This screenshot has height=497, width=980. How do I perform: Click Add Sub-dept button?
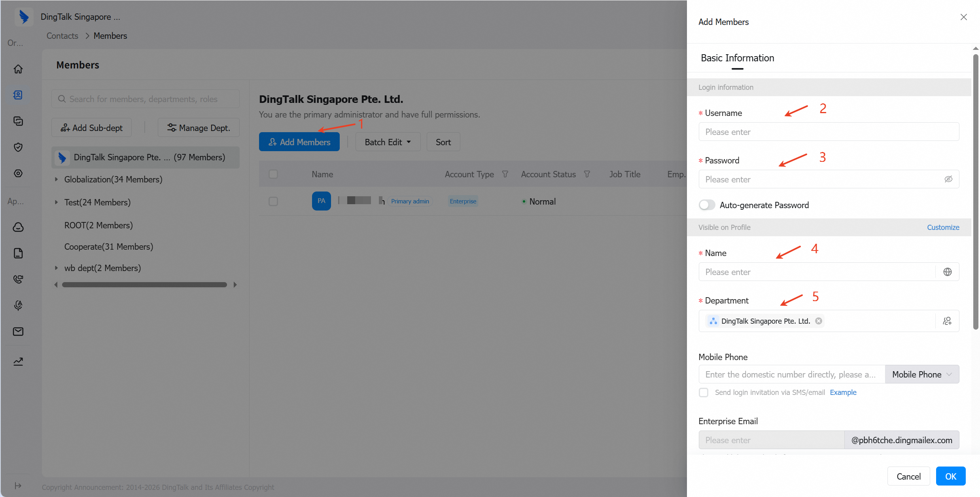coord(91,128)
